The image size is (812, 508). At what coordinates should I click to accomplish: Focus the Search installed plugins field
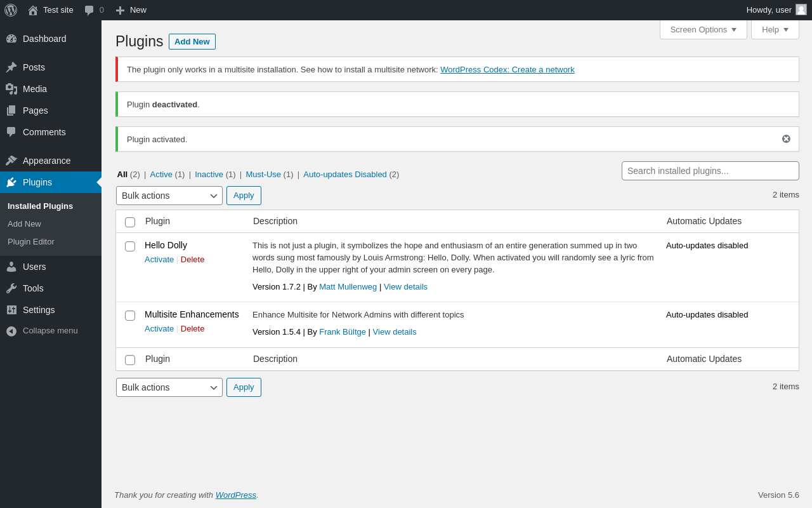710,171
